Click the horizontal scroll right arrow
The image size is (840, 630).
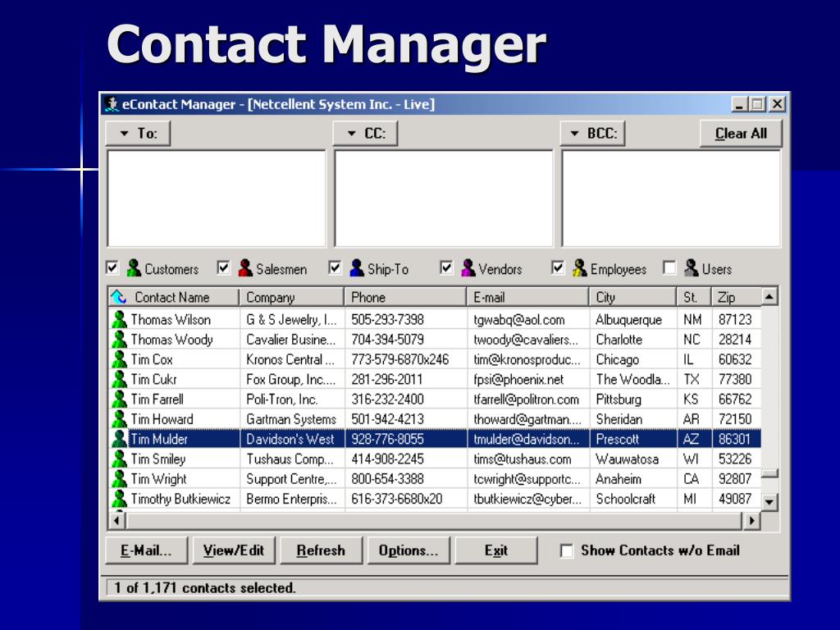click(x=751, y=520)
